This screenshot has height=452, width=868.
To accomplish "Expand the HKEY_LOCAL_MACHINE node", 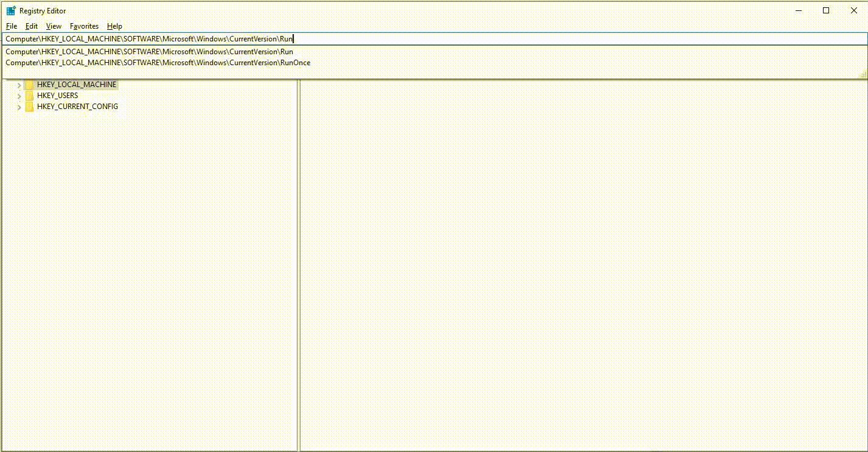I will (x=19, y=85).
